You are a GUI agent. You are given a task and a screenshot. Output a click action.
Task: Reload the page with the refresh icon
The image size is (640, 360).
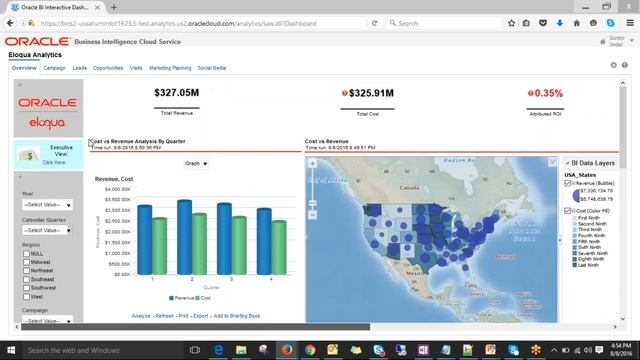pos(374,23)
